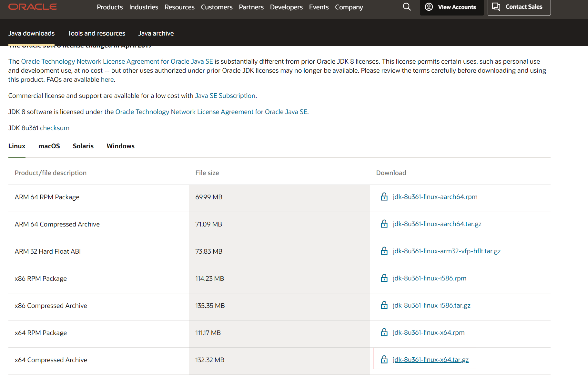Image resolution: width=588 pixels, height=379 pixels.
Task: Open the FAQs 'here' link
Action: [x=107, y=79]
